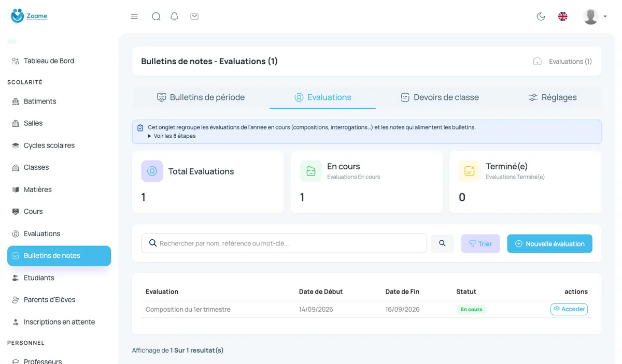Click the clipboard info icon
The width and height of the screenshot is (622, 364).
pyautogui.click(x=140, y=127)
